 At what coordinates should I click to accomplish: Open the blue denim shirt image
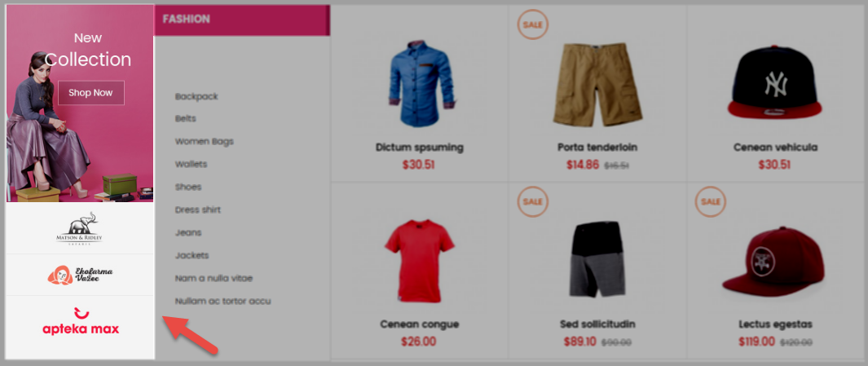click(422, 84)
